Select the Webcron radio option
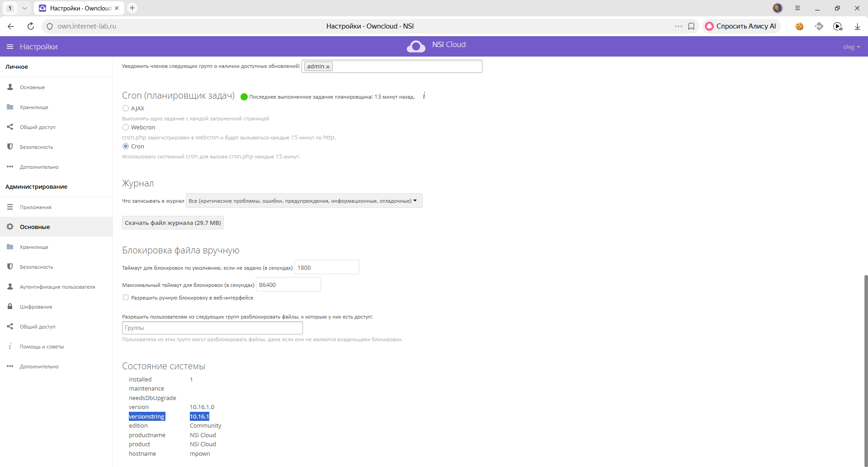 (126, 128)
